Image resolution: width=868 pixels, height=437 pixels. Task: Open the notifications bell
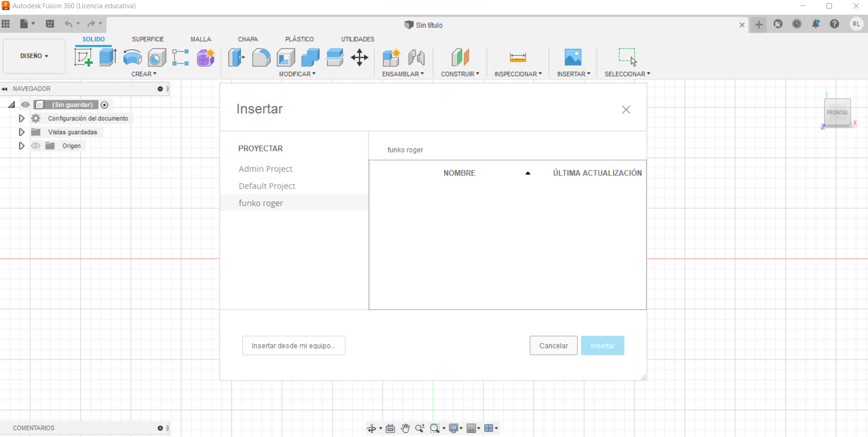click(816, 24)
